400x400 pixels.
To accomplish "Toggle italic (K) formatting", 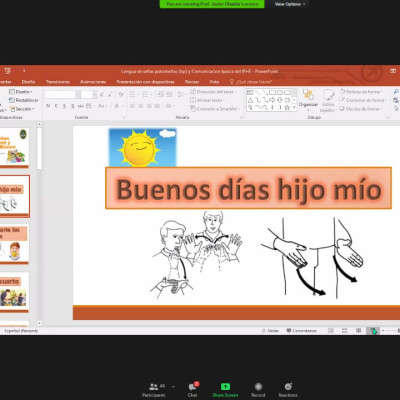I will coord(56,106).
